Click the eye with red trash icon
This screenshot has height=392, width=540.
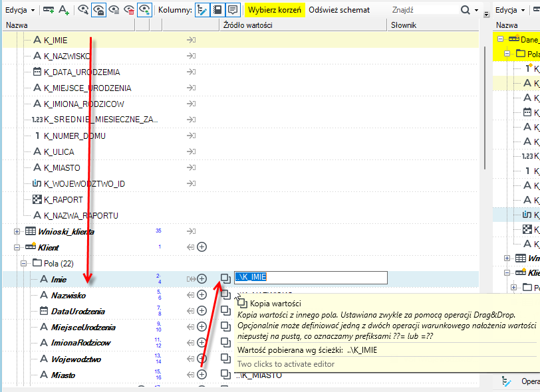tap(129, 10)
